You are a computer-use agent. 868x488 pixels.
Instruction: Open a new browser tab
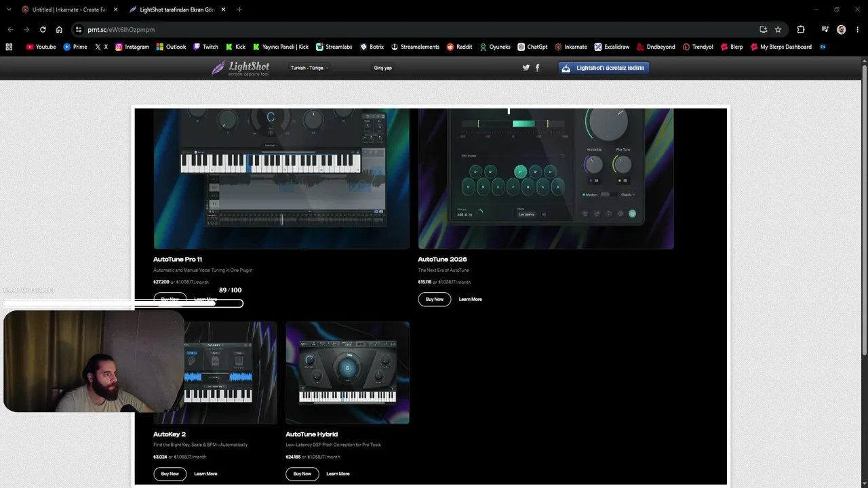pos(239,9)
